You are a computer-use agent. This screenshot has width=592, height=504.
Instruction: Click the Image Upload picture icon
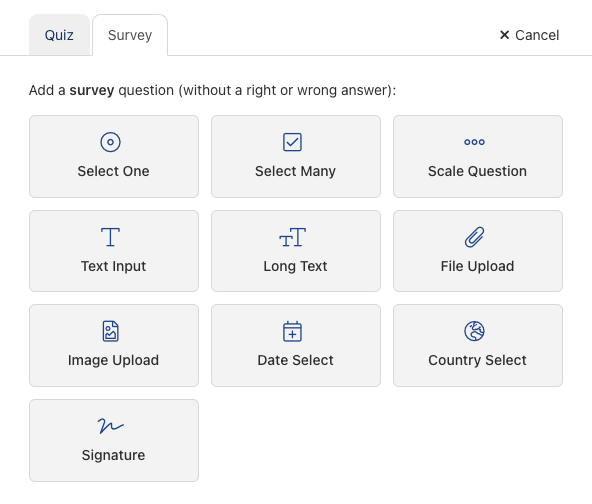(x=110, y=331)
